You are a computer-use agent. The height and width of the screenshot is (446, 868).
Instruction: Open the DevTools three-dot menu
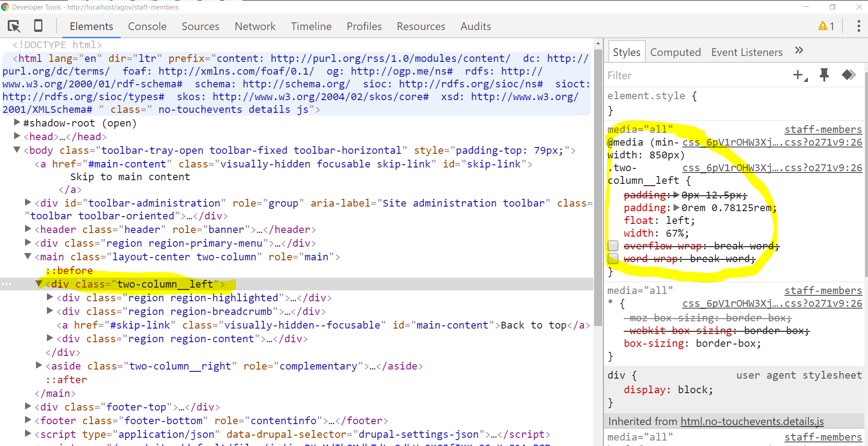[858, 26]
